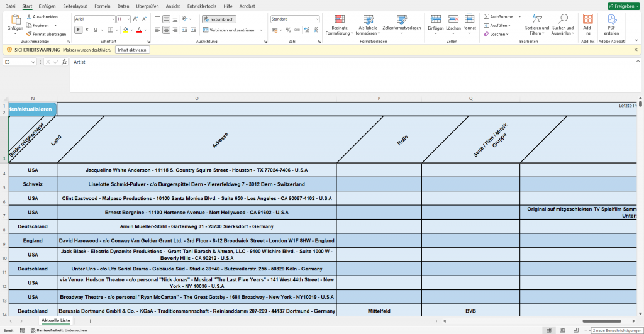Click the green Freigeben share button
This screenshot has width=644, height=334.
(624, 6)
